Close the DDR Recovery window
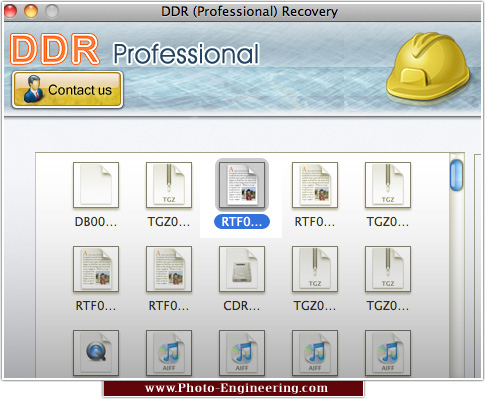This screenshot has height=399, width=485. [x=10, y=11]
